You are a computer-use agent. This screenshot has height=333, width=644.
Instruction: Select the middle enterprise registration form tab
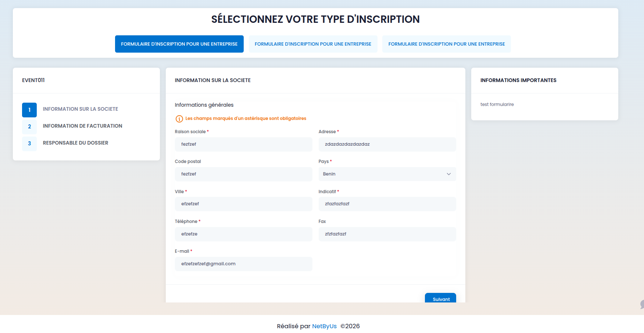(313, 44)
